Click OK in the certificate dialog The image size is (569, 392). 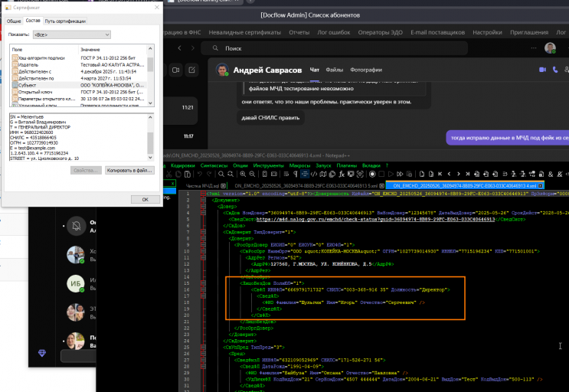coord(145,199)
